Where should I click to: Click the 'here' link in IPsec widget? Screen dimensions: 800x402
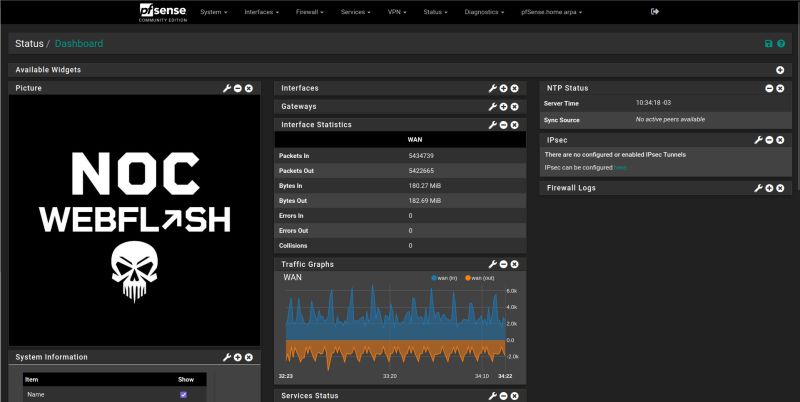(x=621, y=168)
